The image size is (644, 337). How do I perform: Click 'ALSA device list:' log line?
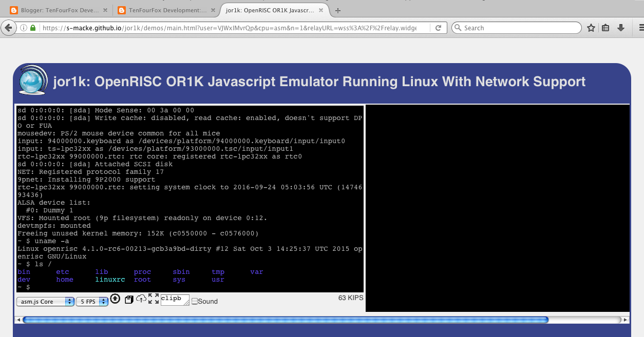click(x=54, y=203)
